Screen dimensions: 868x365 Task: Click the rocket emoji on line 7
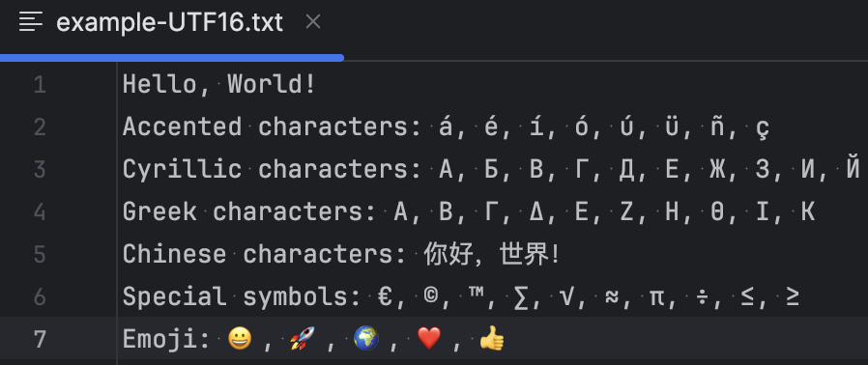[303, 339]
